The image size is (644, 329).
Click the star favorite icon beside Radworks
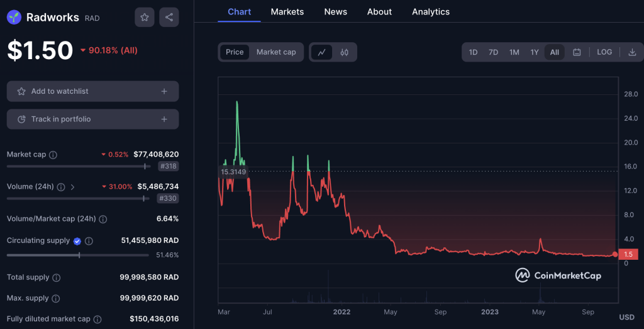144,18
